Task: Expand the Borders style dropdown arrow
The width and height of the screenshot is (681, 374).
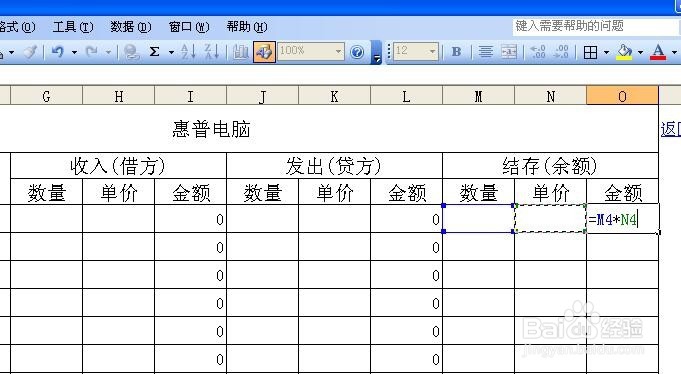Action: click(606, 52)
